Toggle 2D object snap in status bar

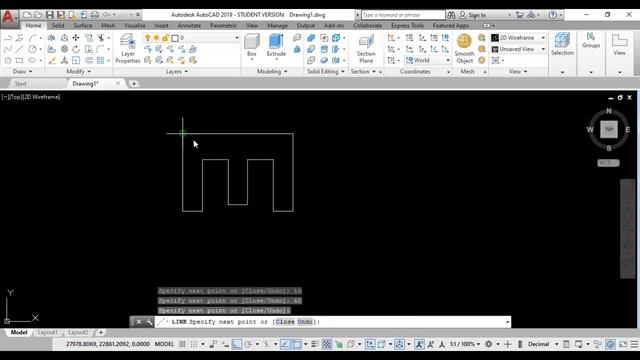297,344
